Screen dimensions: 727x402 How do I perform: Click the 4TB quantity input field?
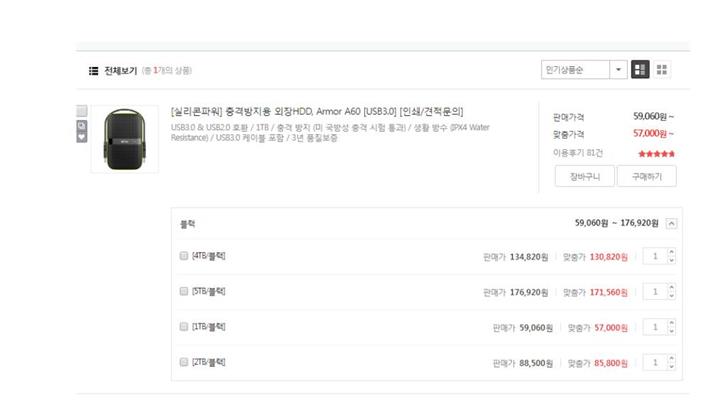tap(655, 256)
